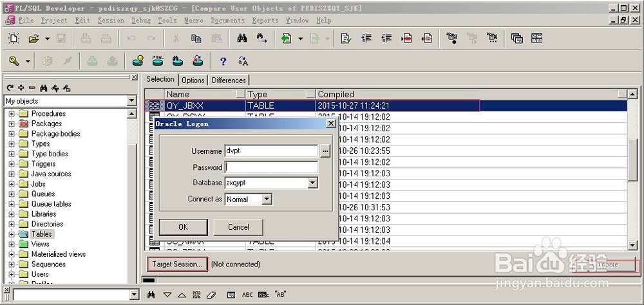The height and width of the screenshot is (305, 644).
Task: Click the search up triangle icon
Action: [182, 294]
